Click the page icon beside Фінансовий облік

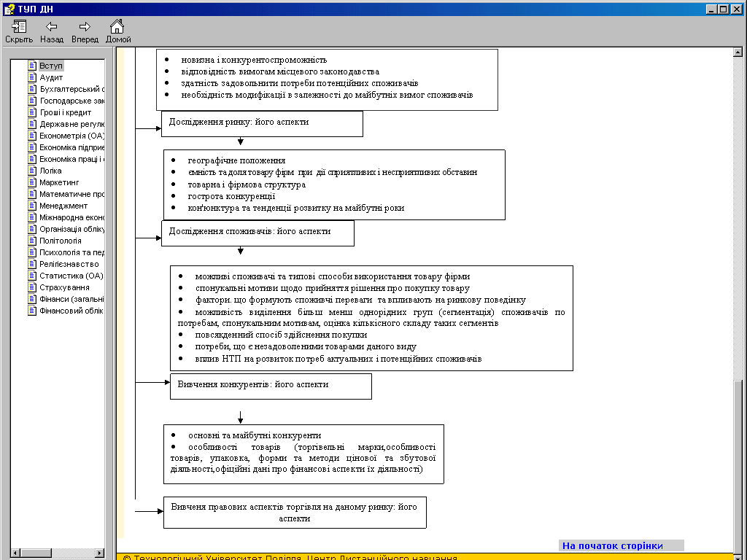(x=32, y=311)
